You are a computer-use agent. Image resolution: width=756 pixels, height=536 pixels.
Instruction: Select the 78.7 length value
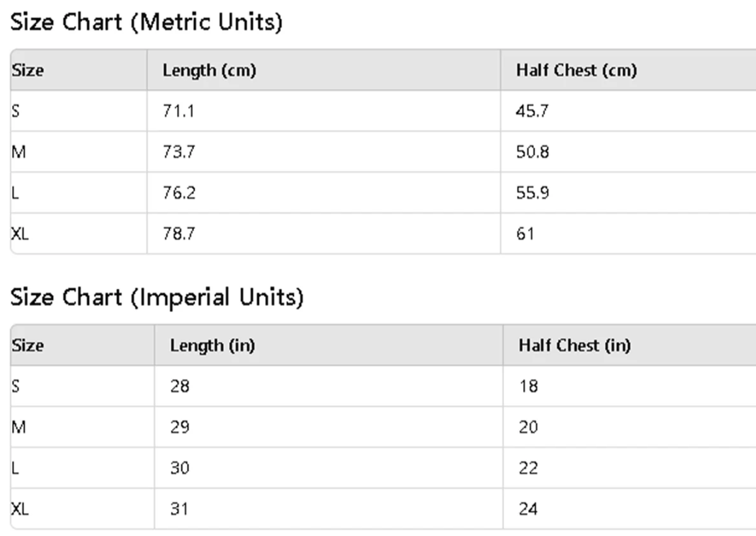click(178, 233)
